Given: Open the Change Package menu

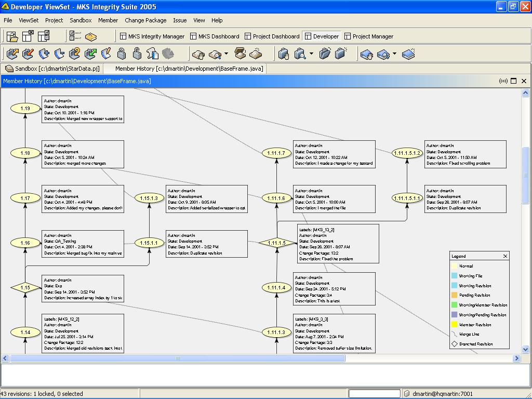Looking at the screenshot, I should tap(145, 20).
